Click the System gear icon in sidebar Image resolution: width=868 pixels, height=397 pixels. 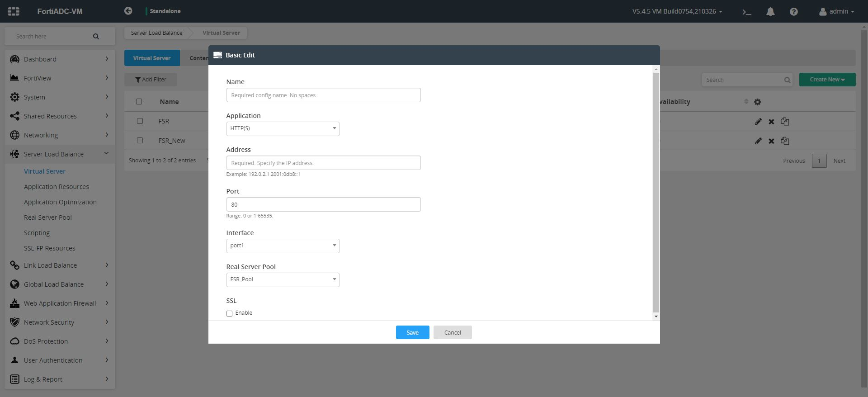click(15, 97)
